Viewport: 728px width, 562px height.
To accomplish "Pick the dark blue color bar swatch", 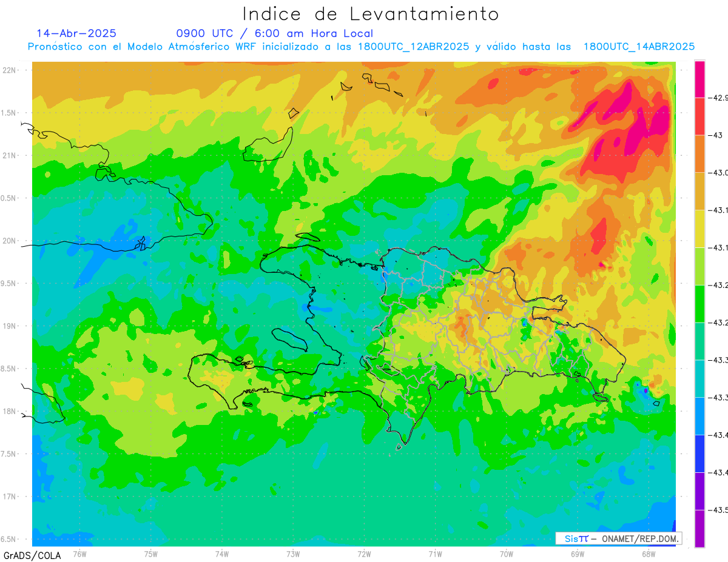I will tap(699, 453).
